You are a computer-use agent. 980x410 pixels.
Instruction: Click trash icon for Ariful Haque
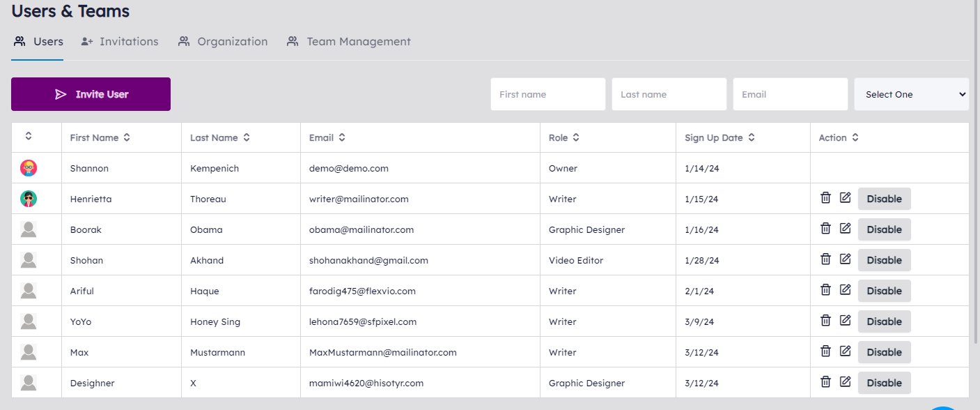(x=825, y=290)
